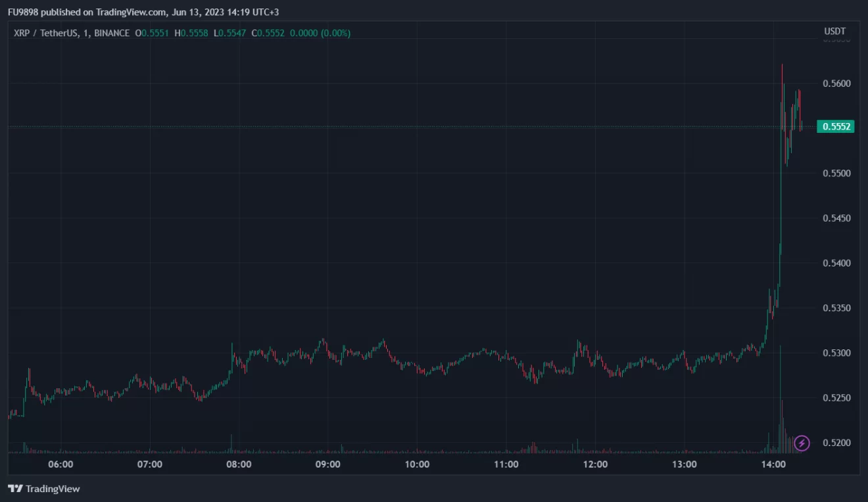This screenshot has height=502, width=868.
Task: Click the 0.5600 price axis label
Action: (835, 84)
